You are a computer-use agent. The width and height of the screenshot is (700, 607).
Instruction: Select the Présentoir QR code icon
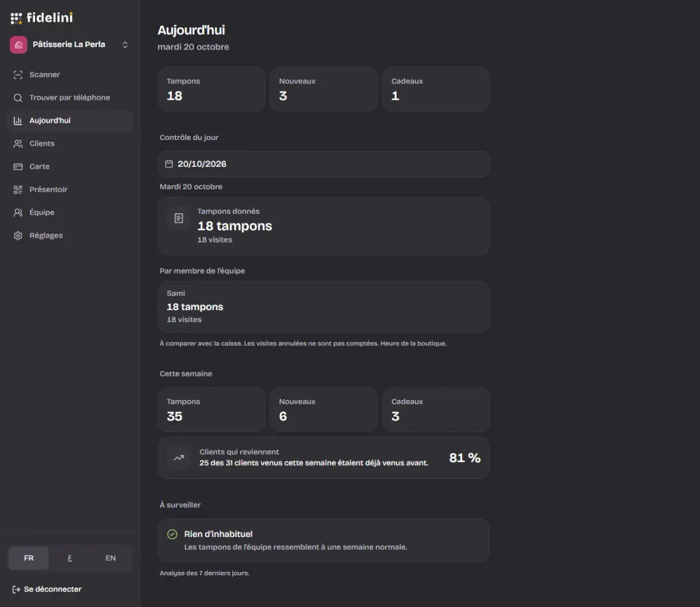18,190
